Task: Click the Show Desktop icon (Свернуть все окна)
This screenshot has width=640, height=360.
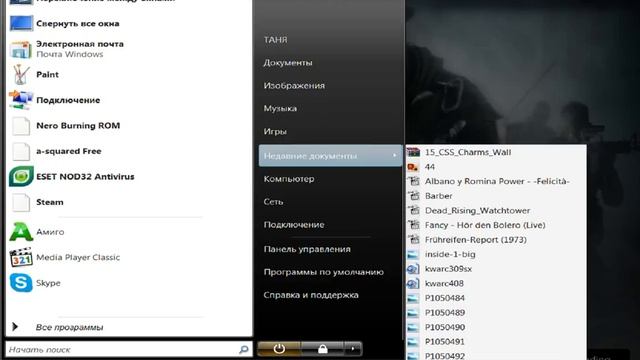Action: click(21, 23)
